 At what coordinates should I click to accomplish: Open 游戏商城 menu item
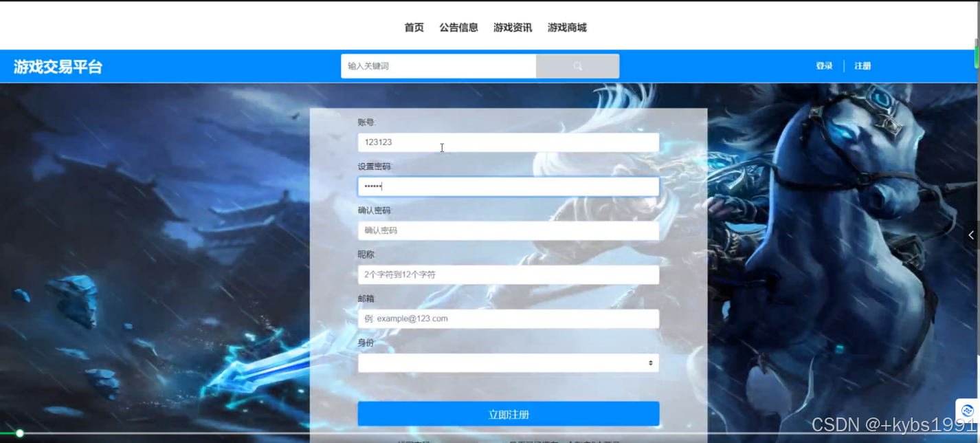(x=567, y=28)
